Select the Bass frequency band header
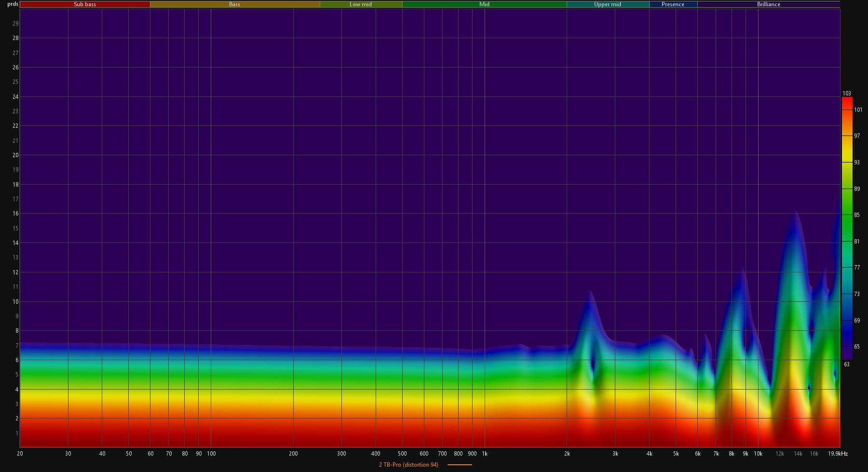Viewport: 868px width, 472px height. click(234, 4)
